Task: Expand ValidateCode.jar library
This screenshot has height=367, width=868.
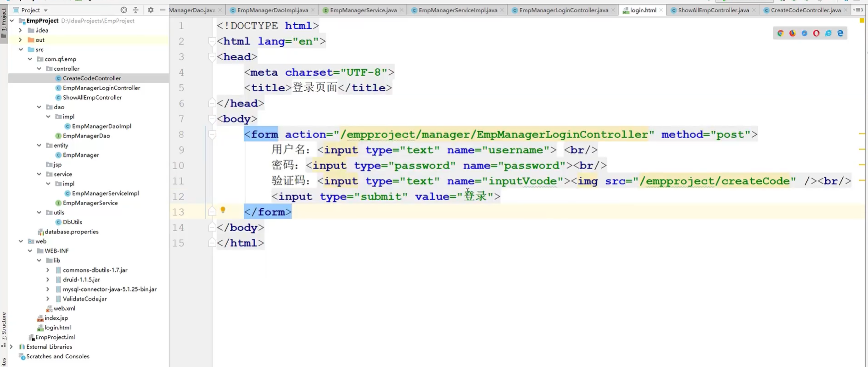Action: [48, 299]
